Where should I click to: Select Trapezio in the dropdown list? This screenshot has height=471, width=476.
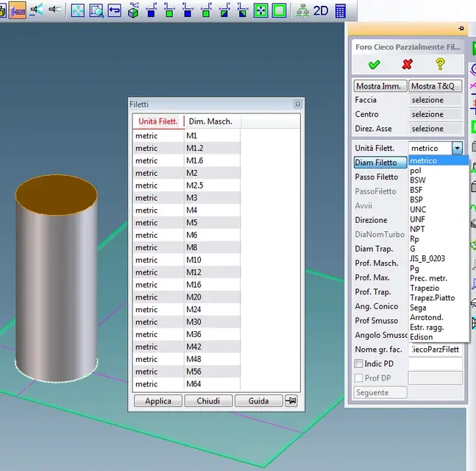pyautogui.click(x=425, y=288)
